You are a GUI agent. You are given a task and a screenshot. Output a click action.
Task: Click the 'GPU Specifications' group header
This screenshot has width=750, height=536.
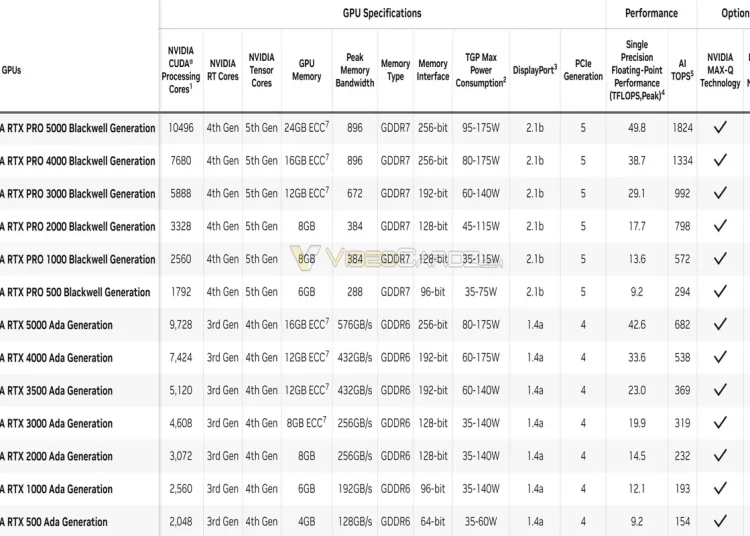[x=382, y=13]
